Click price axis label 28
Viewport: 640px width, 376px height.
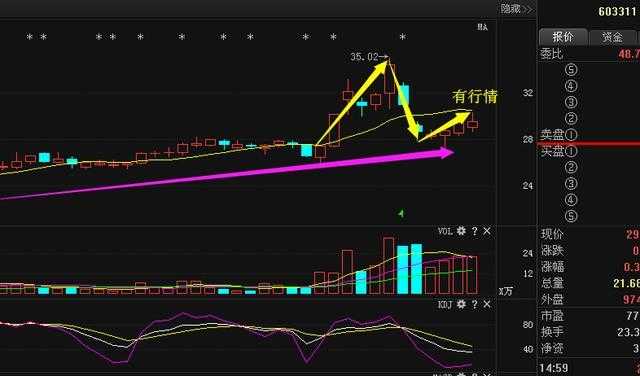528,140
